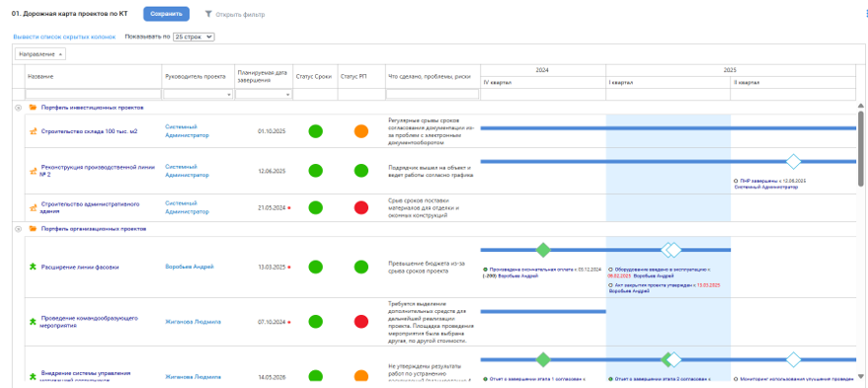Image resolution: width=868 pixels, height=388 pixels.
Task: Sort by Планируемая дата завершения header
Action: point(263,76)
